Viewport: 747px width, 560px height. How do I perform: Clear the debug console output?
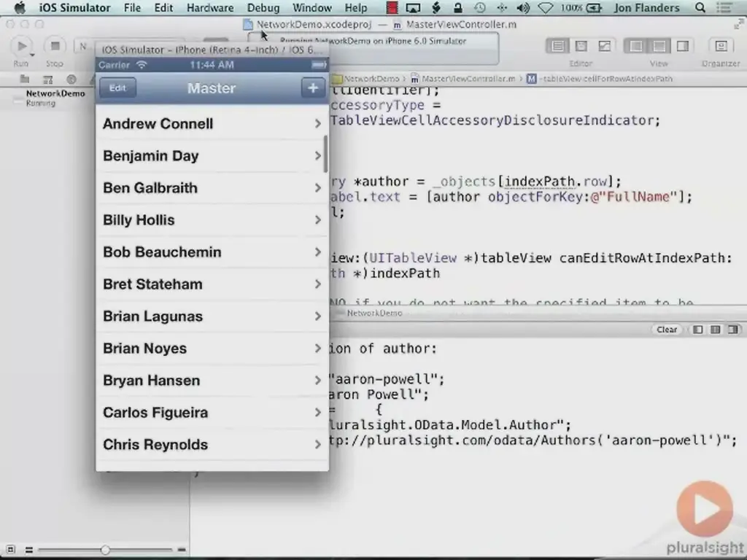pos(667,330)
